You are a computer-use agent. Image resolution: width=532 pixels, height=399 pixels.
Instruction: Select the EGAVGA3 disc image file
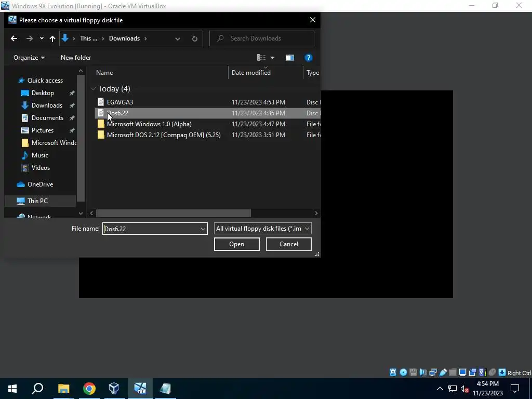click(120, 102)
